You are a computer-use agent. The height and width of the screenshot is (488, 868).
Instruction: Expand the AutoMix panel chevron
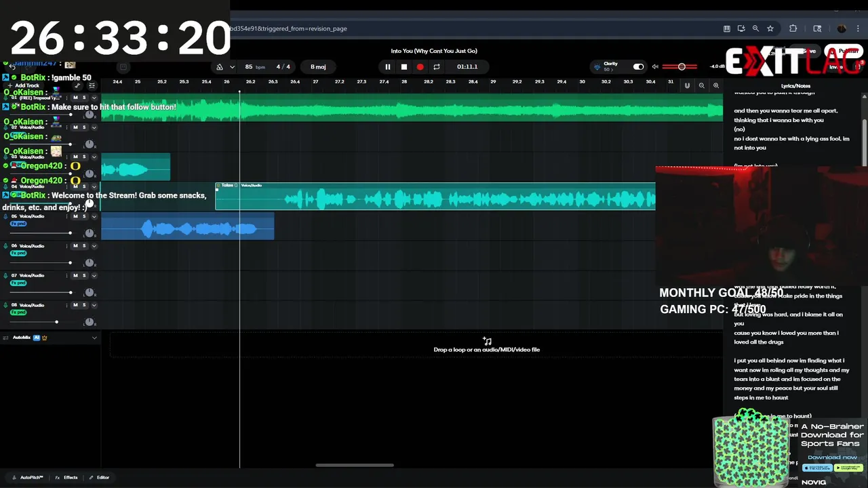point(94,338)
